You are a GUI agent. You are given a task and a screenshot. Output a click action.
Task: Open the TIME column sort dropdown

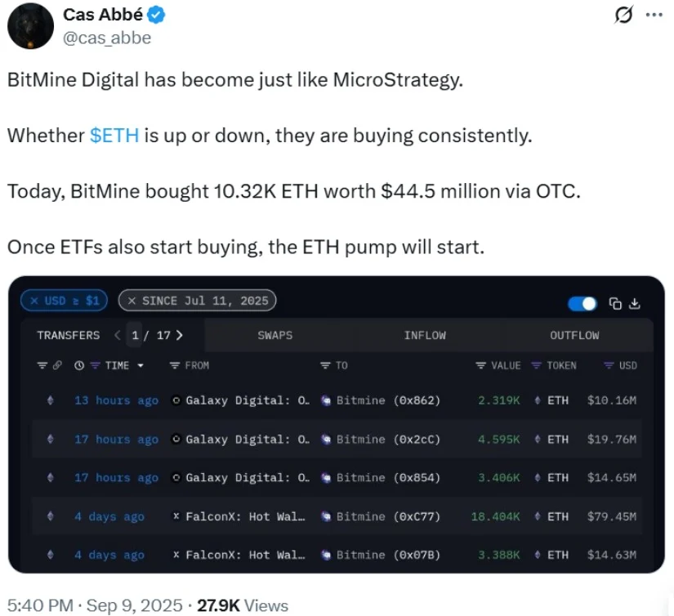point(141,366)
